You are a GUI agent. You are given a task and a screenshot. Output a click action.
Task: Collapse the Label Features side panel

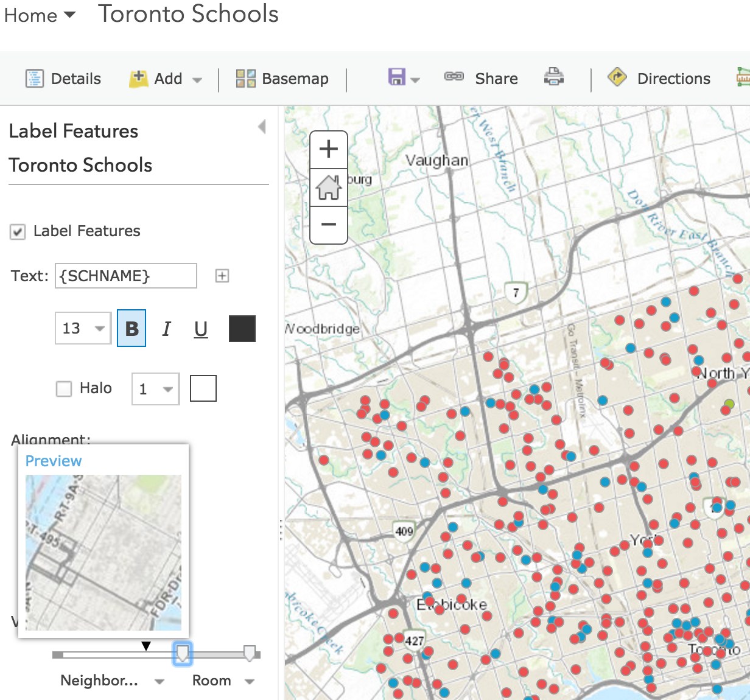(x=262, y=127)
